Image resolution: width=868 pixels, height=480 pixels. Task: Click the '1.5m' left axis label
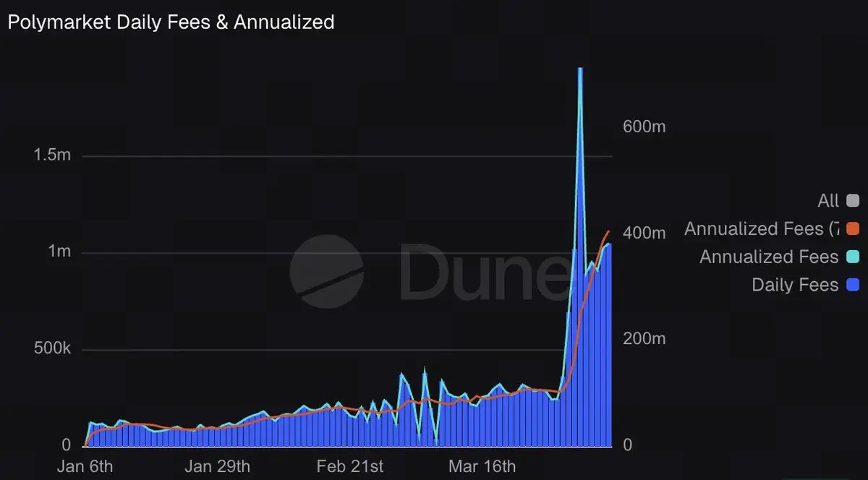coord(52,155)
